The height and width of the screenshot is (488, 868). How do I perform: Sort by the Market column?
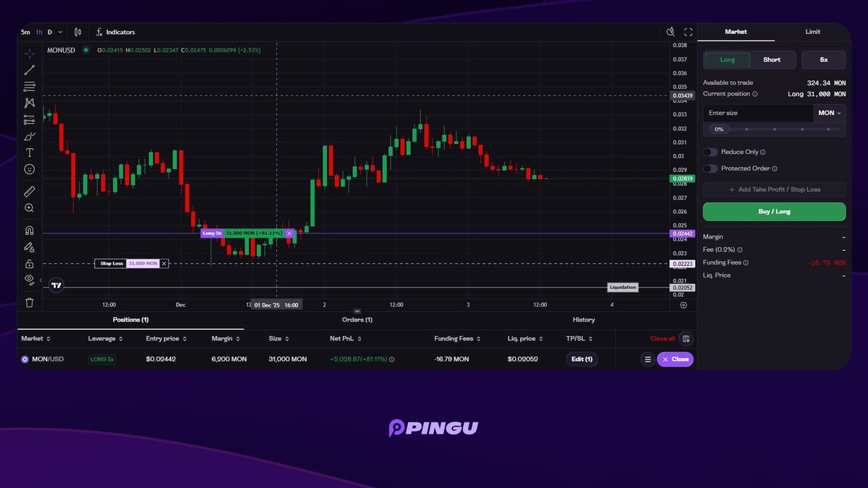[34, 338]
